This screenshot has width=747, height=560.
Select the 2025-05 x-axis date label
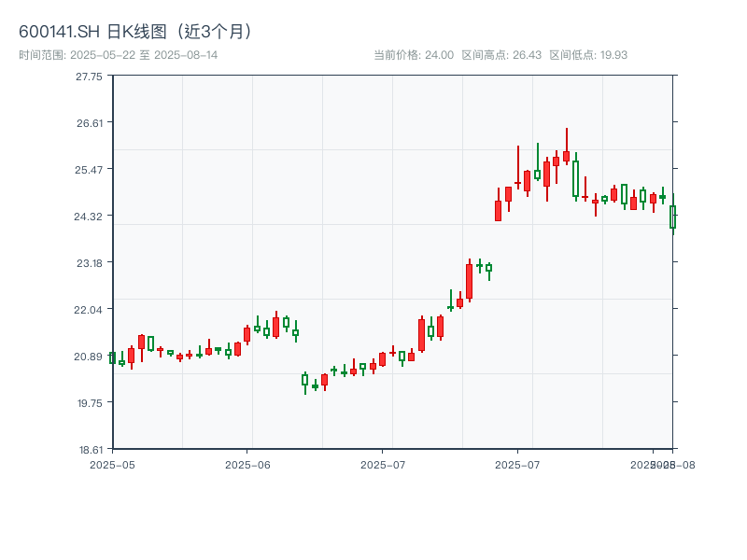tap(112, 464)
